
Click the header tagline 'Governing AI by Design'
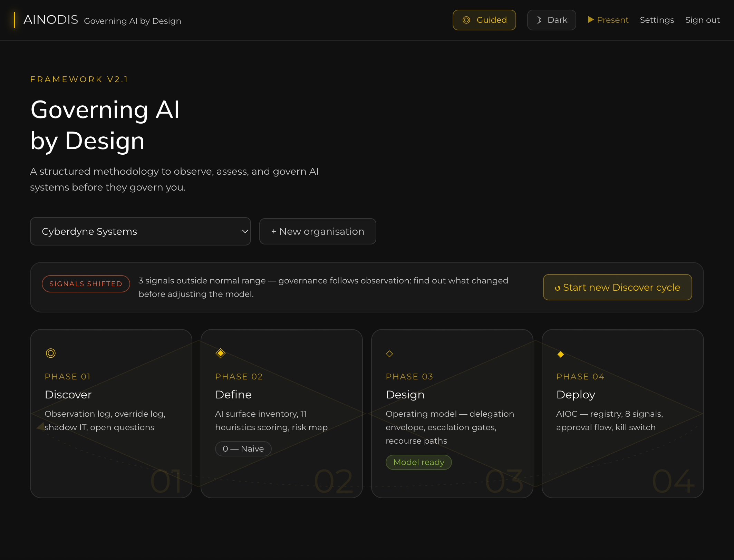tap(133, 21)
